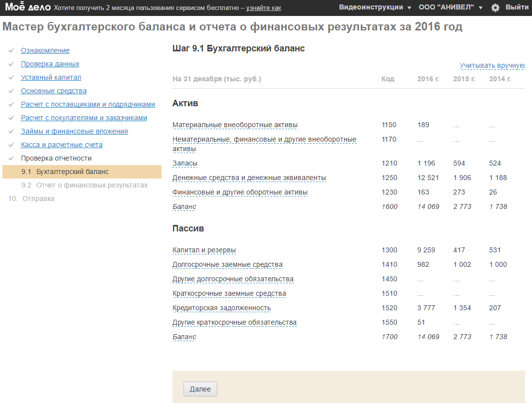The width and height of the screenshot is (532, 403).
Task: Open Займы и финансовые вложения step
Action: coord(74,131)
